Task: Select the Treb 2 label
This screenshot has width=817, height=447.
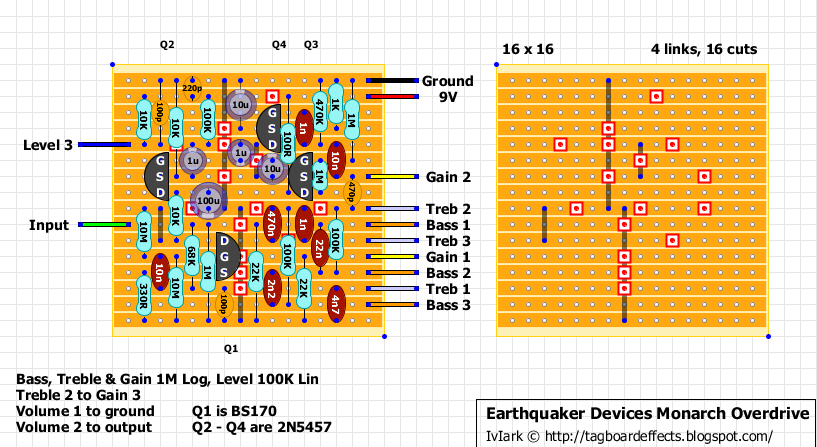Action: pyautogui.click(x=448, y=209)
